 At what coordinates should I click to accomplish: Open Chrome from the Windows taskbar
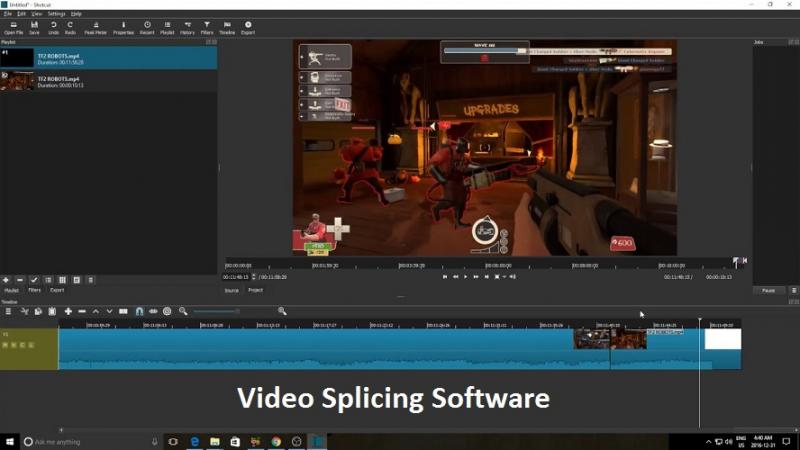click(x=276, y=441)
